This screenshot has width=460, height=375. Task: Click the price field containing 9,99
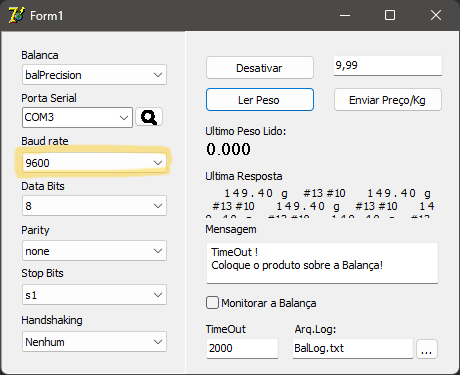[x=388, y=66]
